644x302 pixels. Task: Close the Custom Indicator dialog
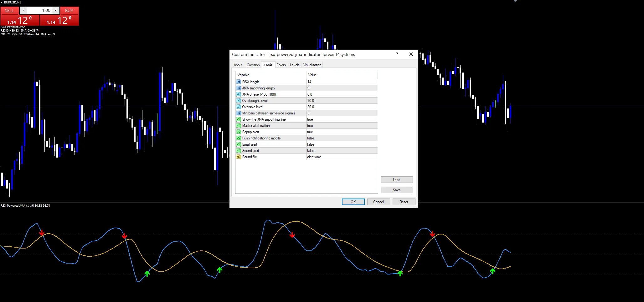pos(411,54)
